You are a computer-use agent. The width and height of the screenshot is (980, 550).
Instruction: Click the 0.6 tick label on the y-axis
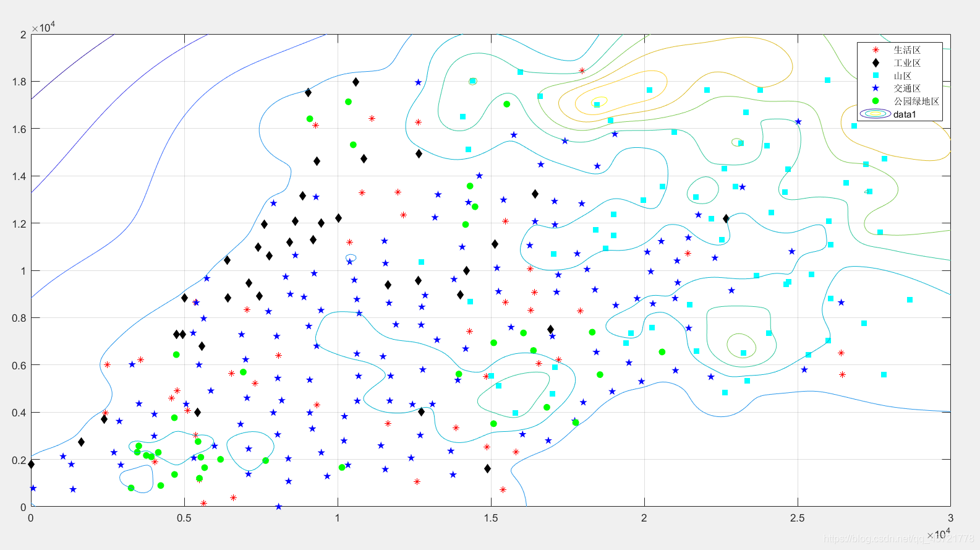click(19, 366)
